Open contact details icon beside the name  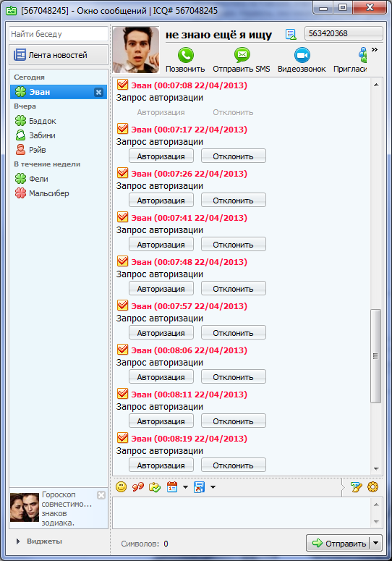click(291, 34)
